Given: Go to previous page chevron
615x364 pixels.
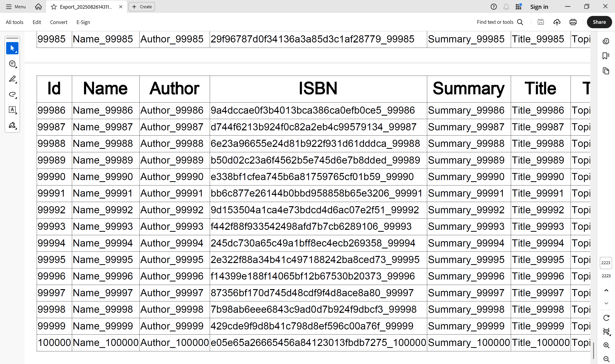Looking at the screenshot, I should pyautogui.click(x=606, y=290).
